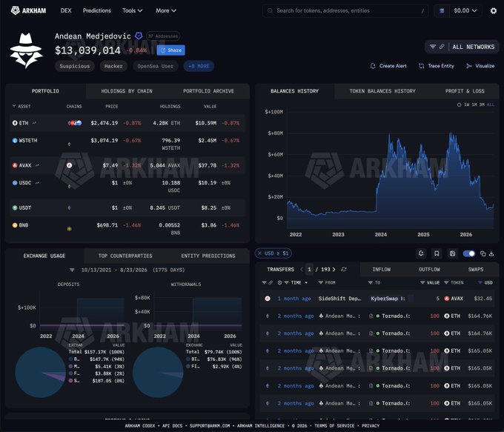
Task: Click the copy icon above transfers table
Action: [483, 253]
